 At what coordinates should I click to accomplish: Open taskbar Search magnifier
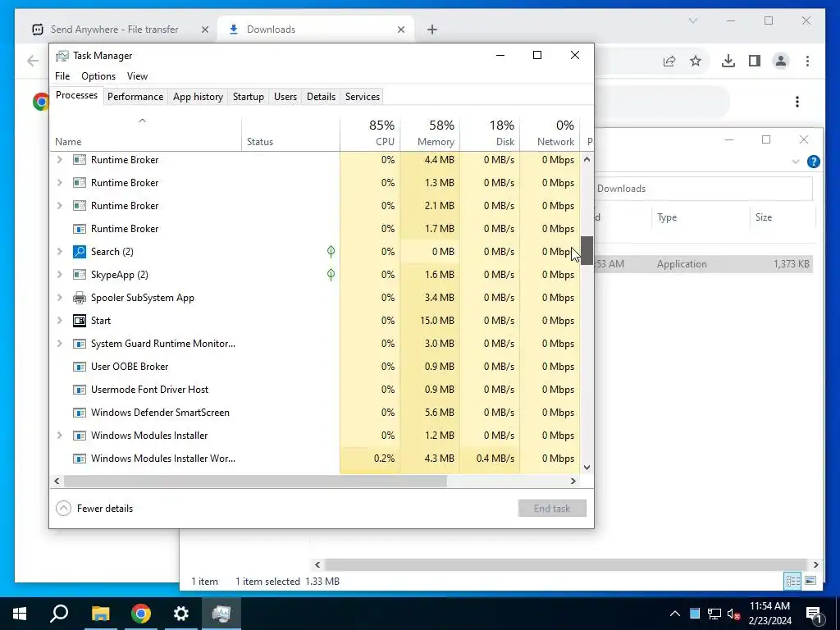59,614
